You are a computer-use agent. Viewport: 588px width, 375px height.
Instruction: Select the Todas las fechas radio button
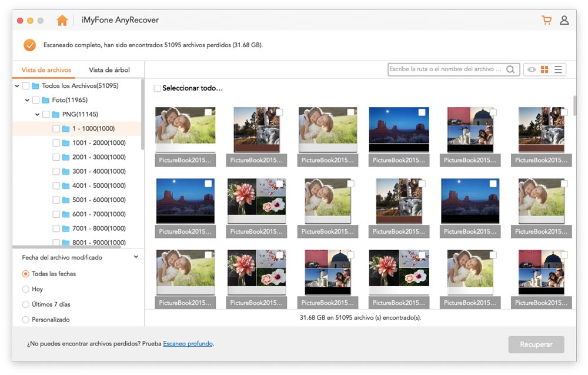[25, 274]
